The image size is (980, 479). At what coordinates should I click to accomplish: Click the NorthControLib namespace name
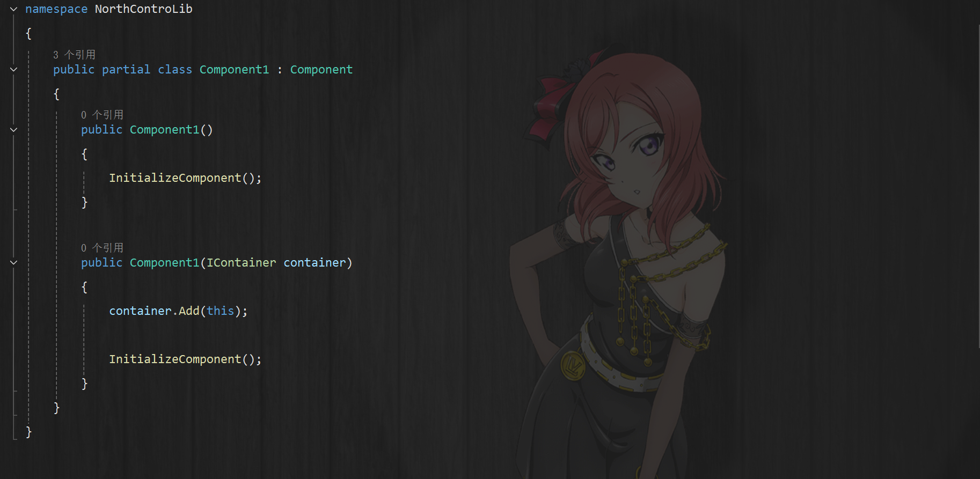point(144,9)
